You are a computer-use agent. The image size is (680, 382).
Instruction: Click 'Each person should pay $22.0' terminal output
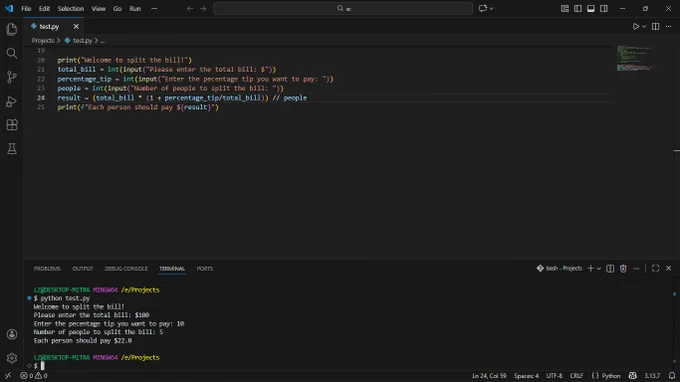pyautogui.click(x=82, y=340)
